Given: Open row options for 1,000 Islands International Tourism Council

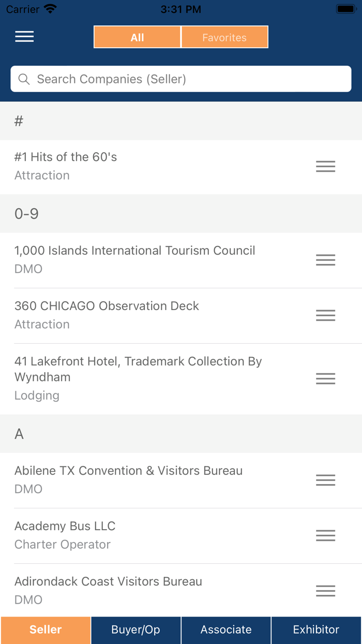Looking at the screenshot, I should [325, 259].
